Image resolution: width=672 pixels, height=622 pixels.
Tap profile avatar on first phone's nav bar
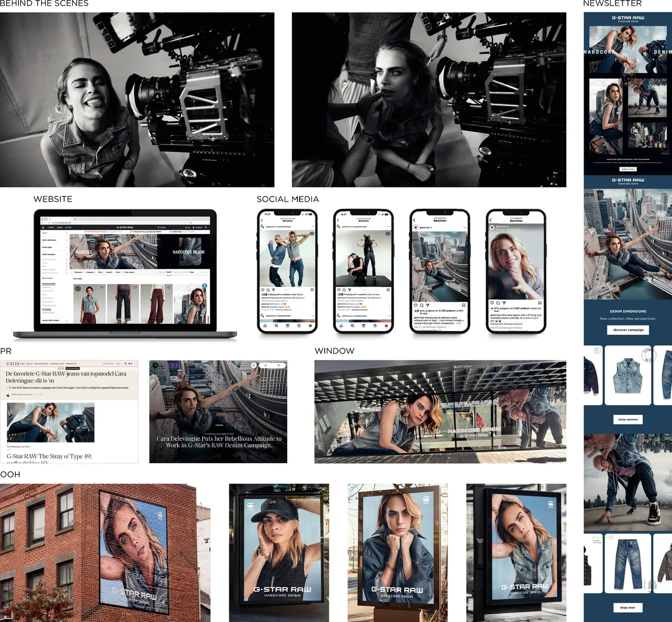310,325
